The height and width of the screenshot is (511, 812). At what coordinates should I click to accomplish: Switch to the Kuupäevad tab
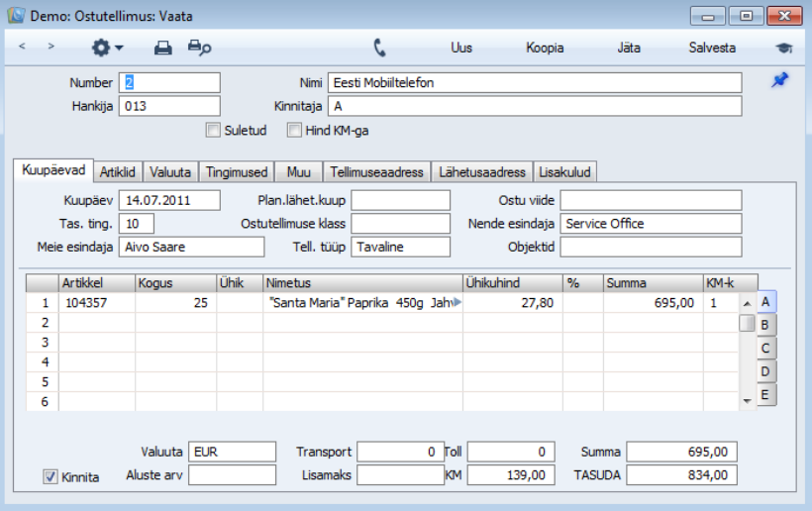tap(53, 170)
